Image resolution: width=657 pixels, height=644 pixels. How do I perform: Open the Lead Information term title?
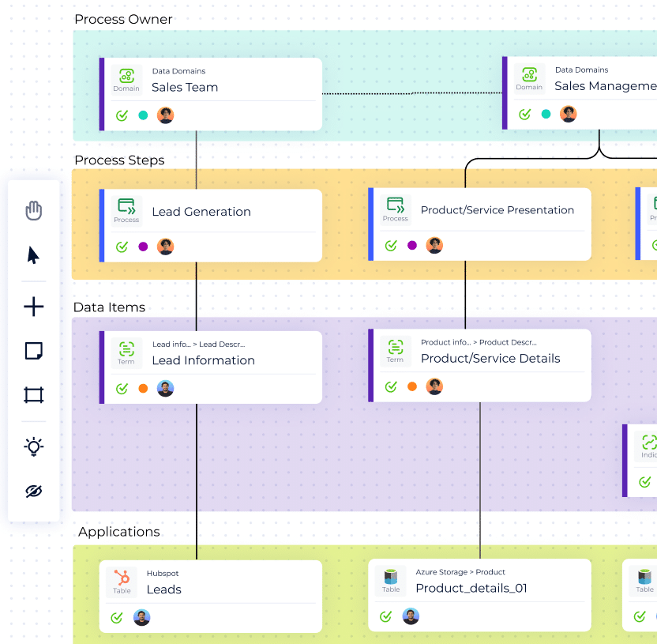(x=203, y=360)
